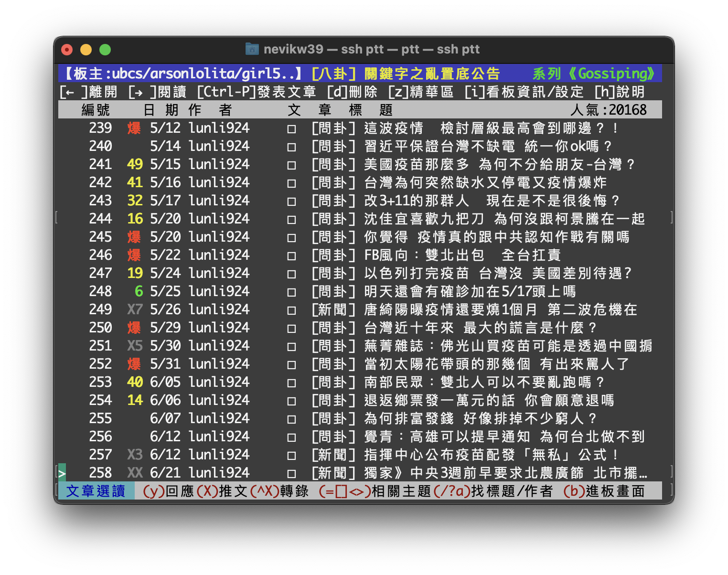
Task: Open post 249 news about 唐綺陽
Action: (360, 309)
